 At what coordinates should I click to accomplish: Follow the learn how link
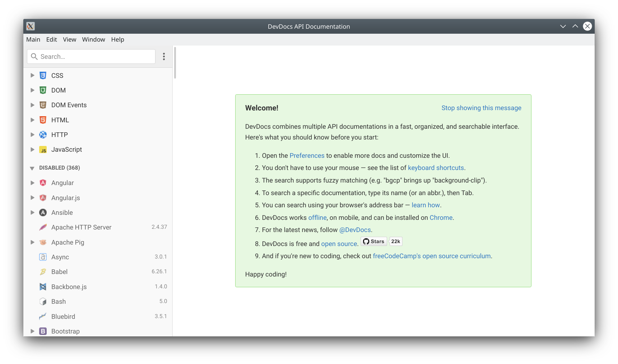click(426, 205)
